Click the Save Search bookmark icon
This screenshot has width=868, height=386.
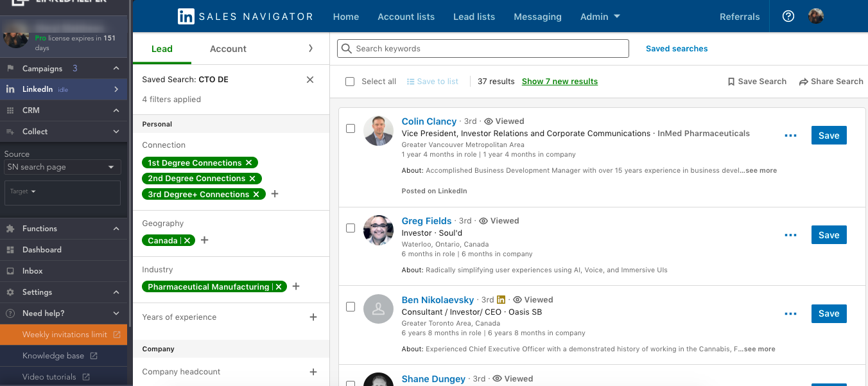(731, 82)
